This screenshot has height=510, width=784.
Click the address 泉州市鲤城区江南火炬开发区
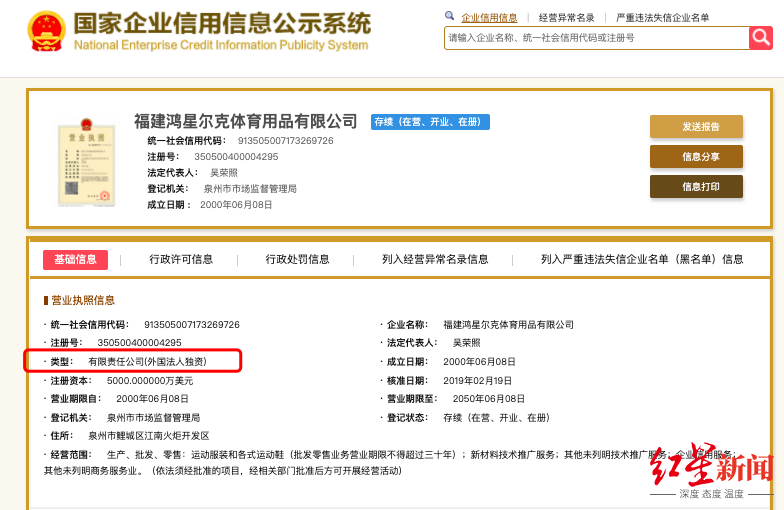(x=148, y=436)
